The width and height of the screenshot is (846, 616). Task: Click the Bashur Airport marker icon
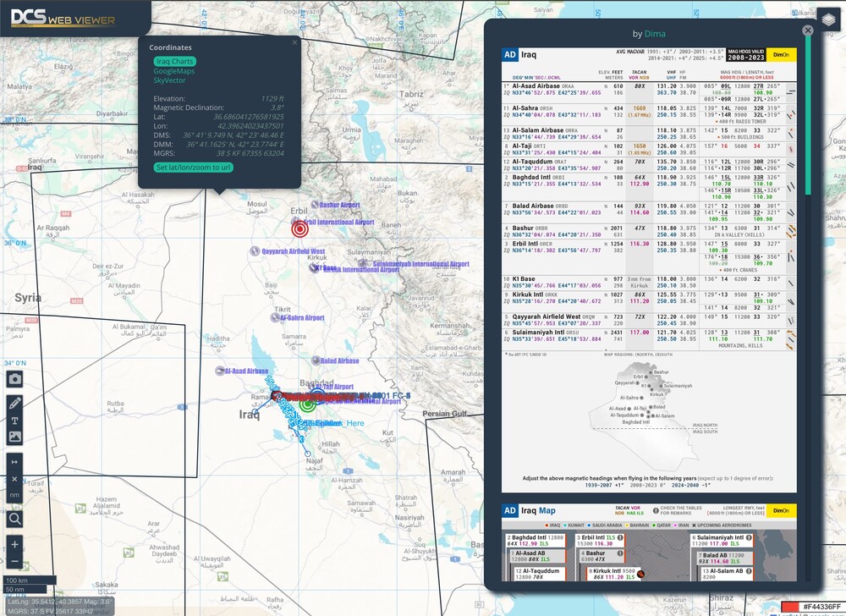[x=315, y=205]
